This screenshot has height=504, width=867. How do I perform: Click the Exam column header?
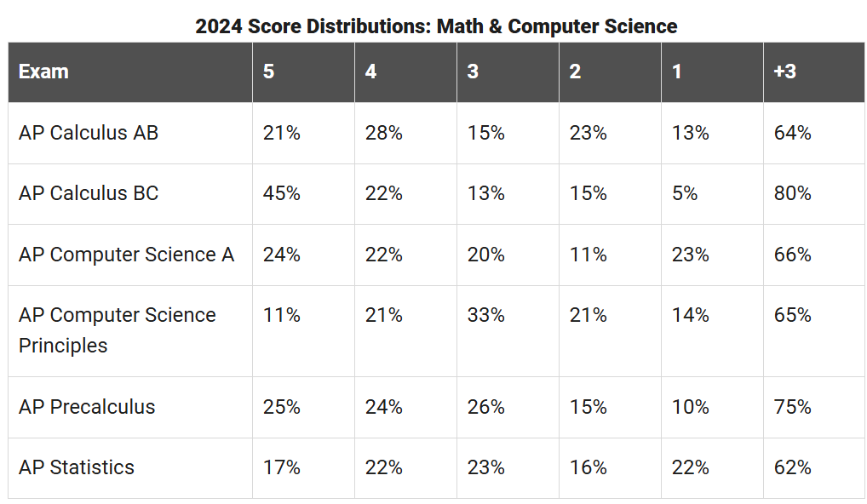[130, 72]
